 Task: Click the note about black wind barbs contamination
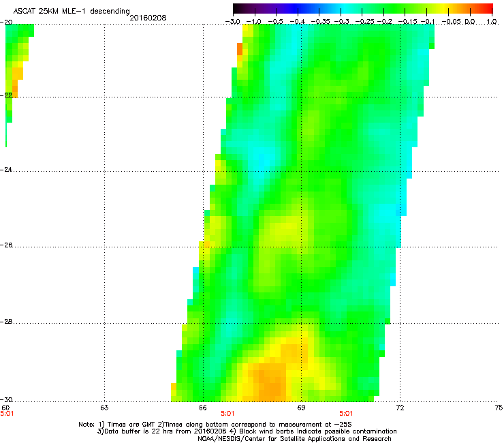tap(313, 431)
